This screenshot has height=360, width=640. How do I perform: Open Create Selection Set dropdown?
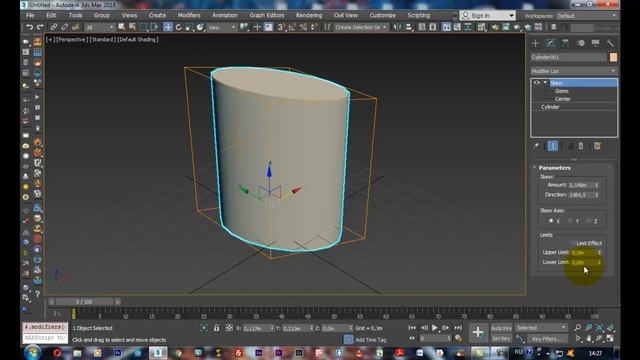[x=360, y=27]
